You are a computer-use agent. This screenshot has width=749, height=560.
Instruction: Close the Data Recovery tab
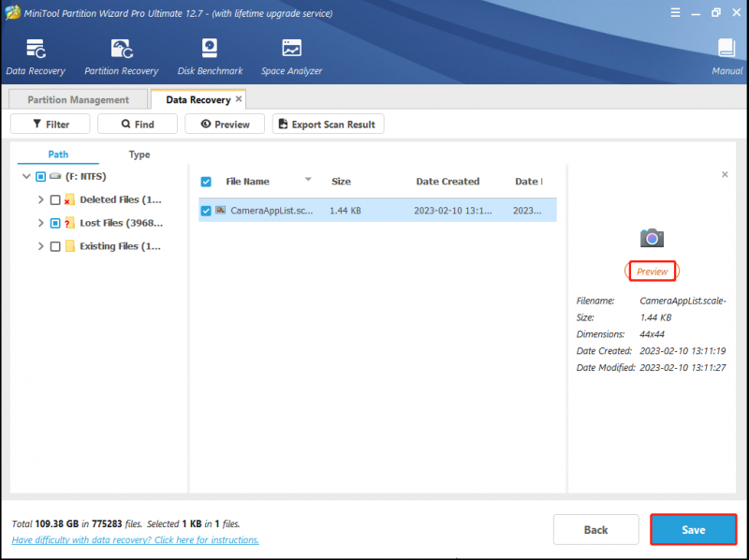coord(239,99)
